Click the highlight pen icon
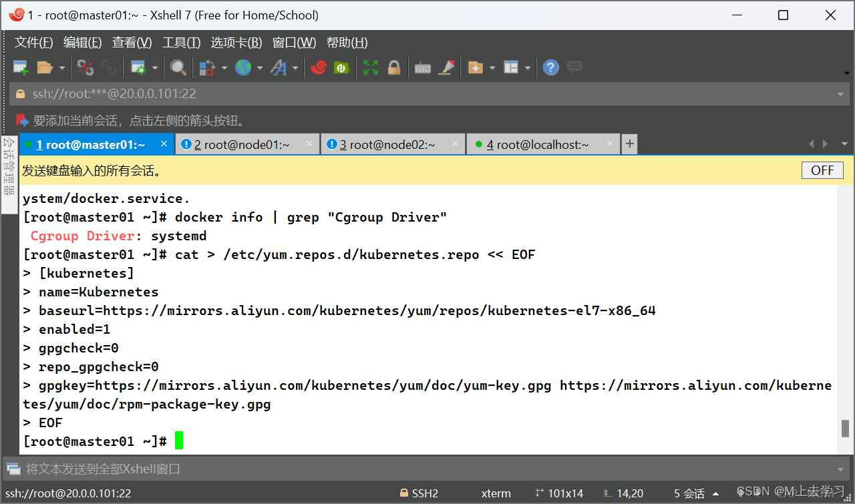The height and width of the screenshot is (504, 855). click(446, 67)
